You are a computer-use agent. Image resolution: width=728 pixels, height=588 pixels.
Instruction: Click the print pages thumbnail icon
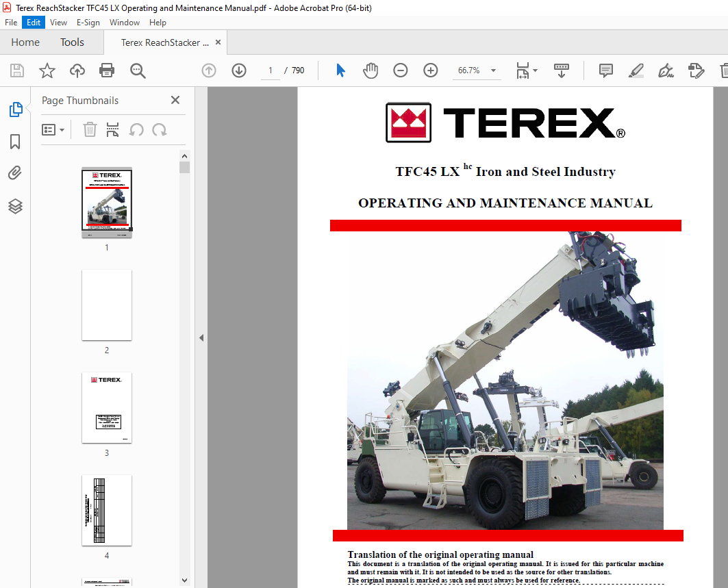pos(112,129)
